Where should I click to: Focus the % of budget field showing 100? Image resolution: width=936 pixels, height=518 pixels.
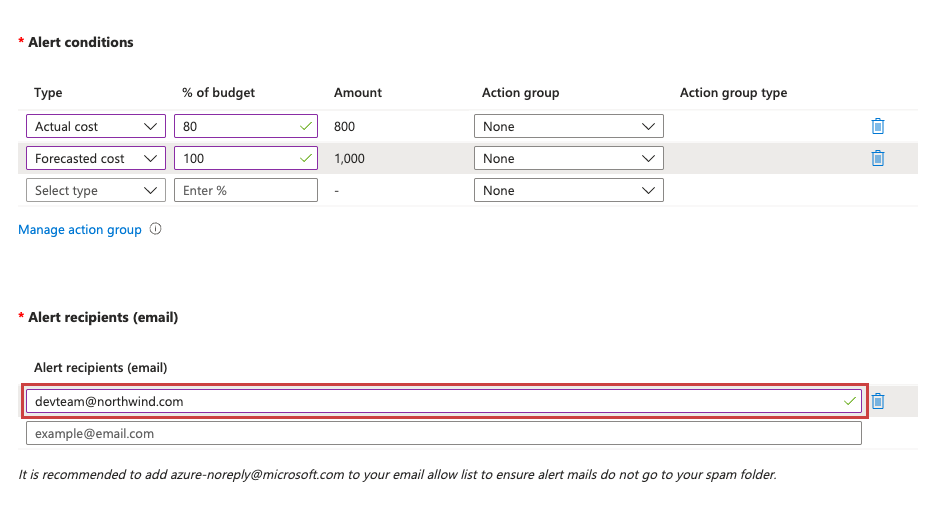[245, 159]
